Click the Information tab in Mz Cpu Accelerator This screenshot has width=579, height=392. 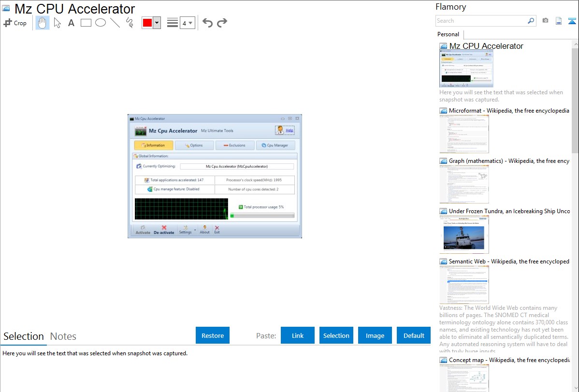click(x=153, y=145)
